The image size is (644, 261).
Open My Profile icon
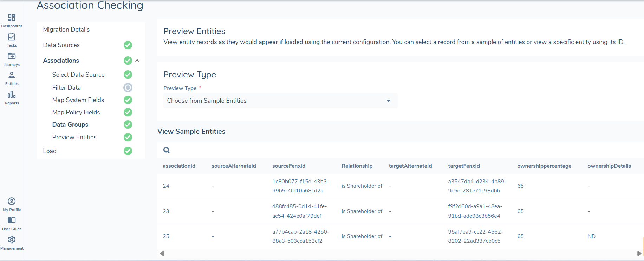(x=12, y=201)
